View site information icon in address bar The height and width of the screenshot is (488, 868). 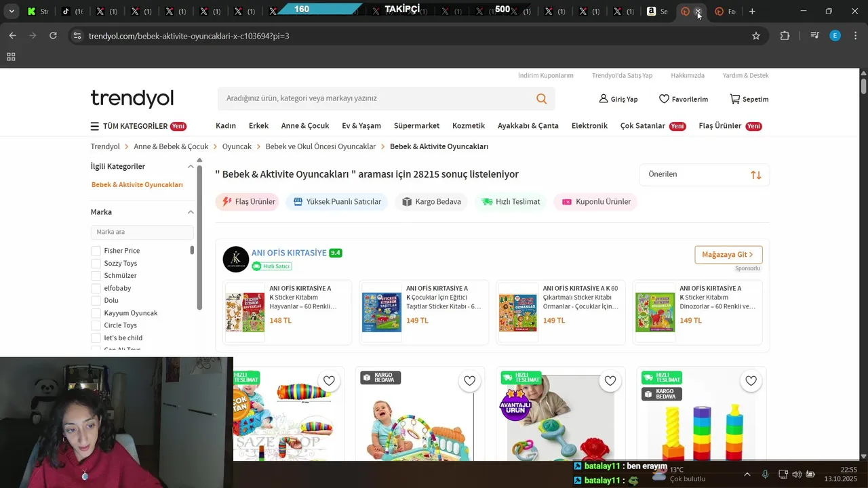coord(77,36)
